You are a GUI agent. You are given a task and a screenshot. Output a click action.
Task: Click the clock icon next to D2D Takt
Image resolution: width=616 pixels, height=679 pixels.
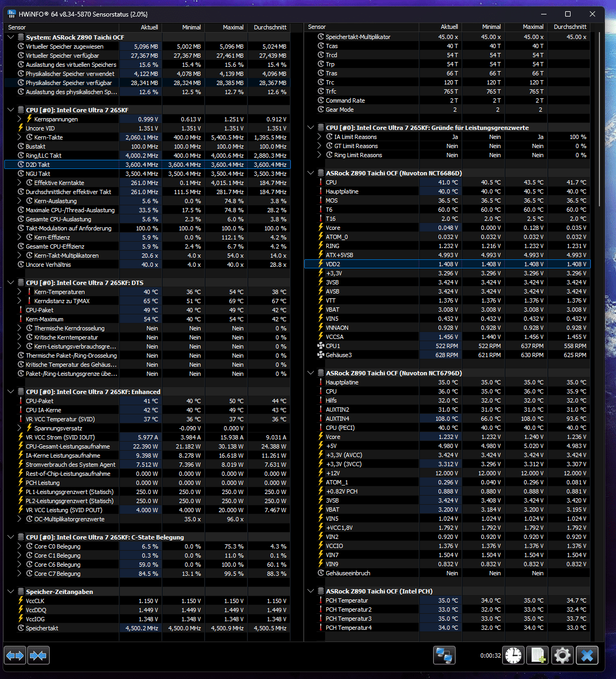pos(21,165)
